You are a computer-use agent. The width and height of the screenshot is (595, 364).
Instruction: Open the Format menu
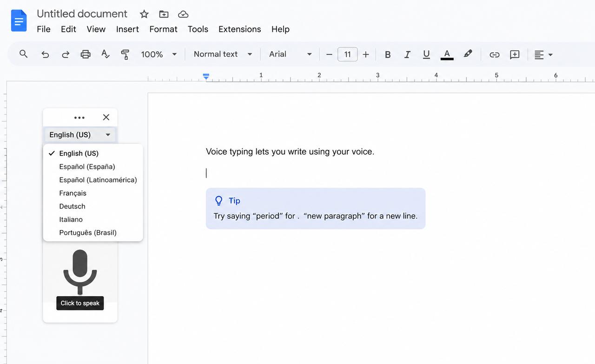click(x=163, y=29)
